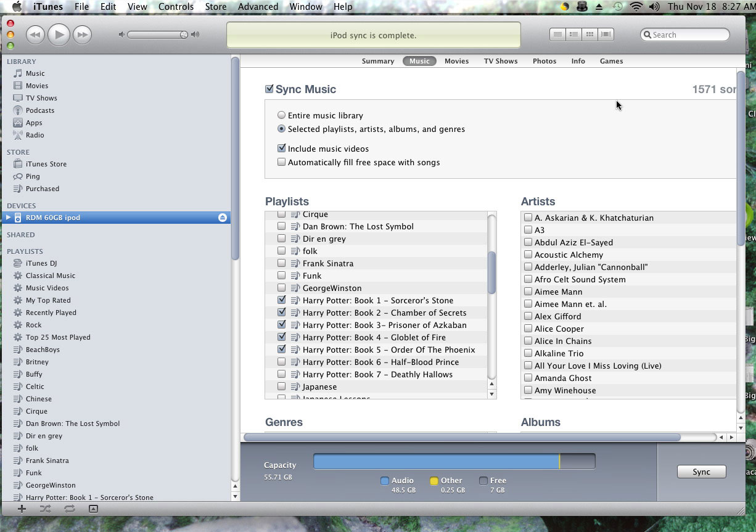The image size is (756, 532).
Task: Open Apps in the sidebar
Action: tap(34, 123)
